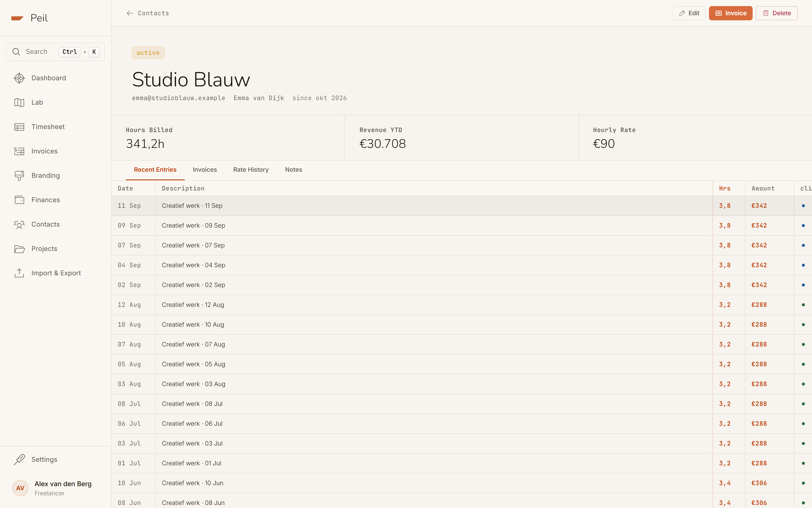Open the Rate History tab
This screenshot has width=812, height=508.
click(251, 170)
